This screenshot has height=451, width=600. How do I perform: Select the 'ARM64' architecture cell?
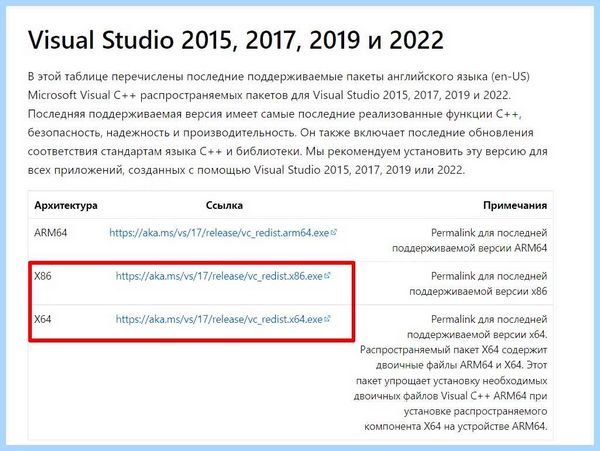point(51,233)
